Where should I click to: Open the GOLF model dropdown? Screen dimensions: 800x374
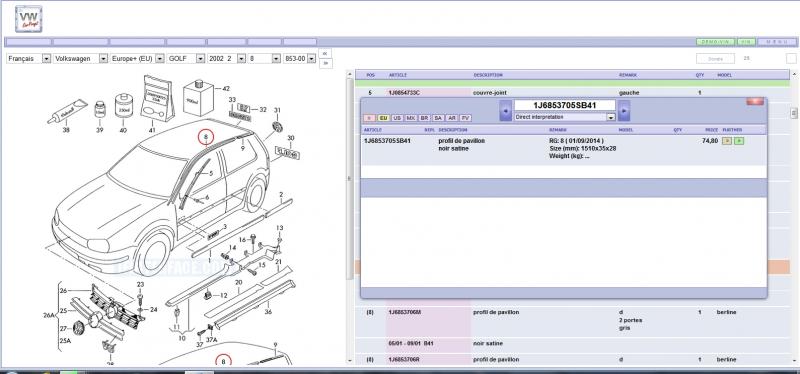pyautogui.click(x=186, y=59)
